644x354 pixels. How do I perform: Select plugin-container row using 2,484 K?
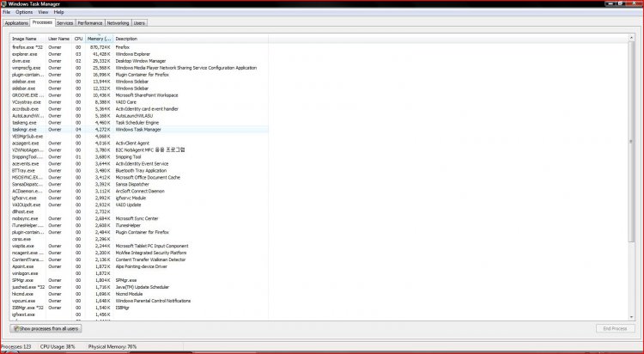click(139, 232)
